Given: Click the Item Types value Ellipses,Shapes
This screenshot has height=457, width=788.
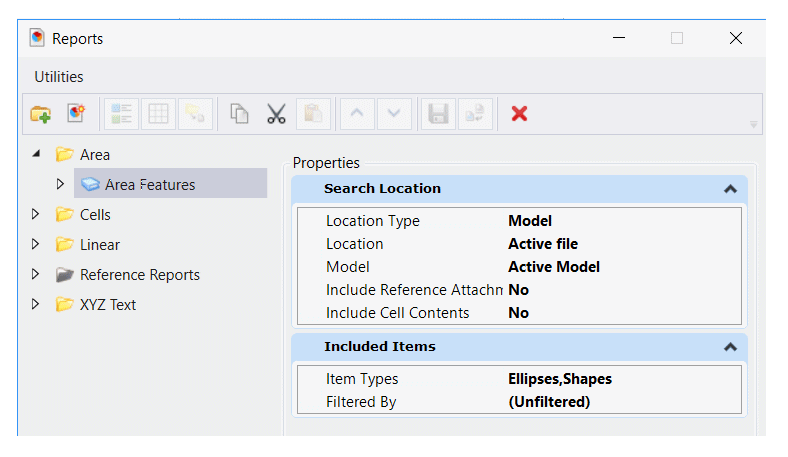Looking at the screenshot, I should pos(560,379).
